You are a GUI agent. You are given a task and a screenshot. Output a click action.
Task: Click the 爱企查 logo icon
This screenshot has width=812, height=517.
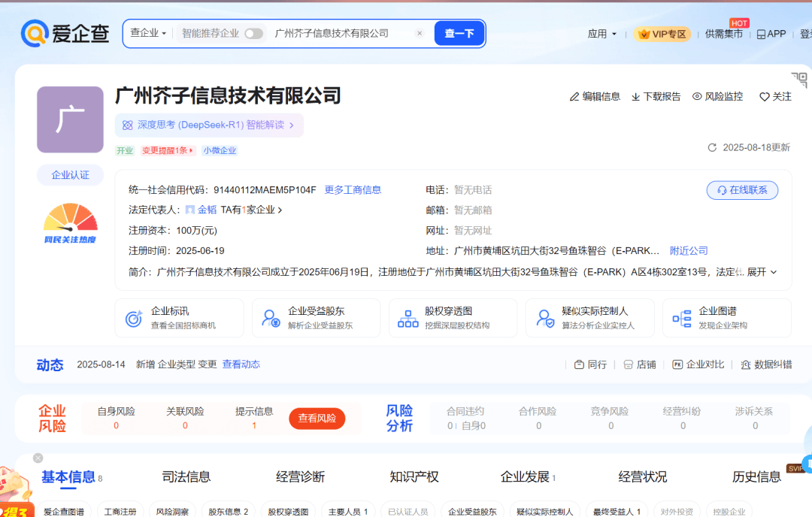click(x=35, y=33)
